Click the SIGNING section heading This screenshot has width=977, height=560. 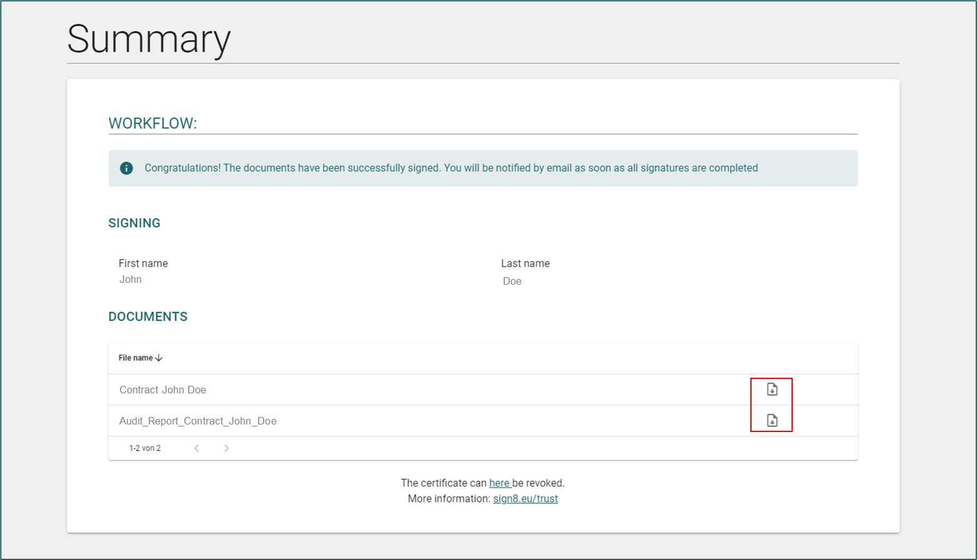tap(134, 223)
